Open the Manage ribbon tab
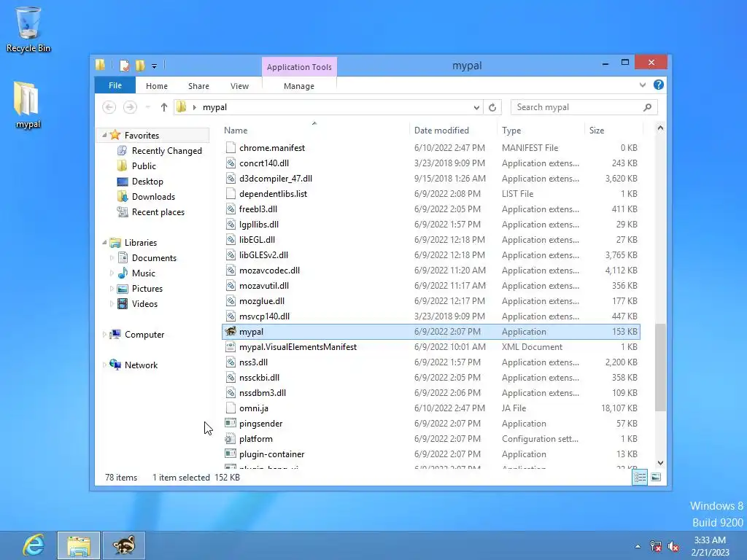 coord(299,86)
